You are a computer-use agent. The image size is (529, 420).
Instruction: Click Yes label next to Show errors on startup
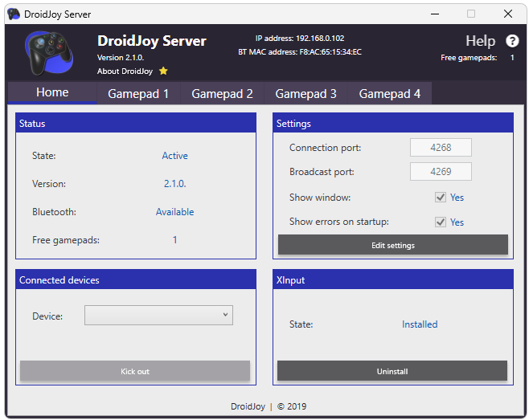tap(457, 222)
